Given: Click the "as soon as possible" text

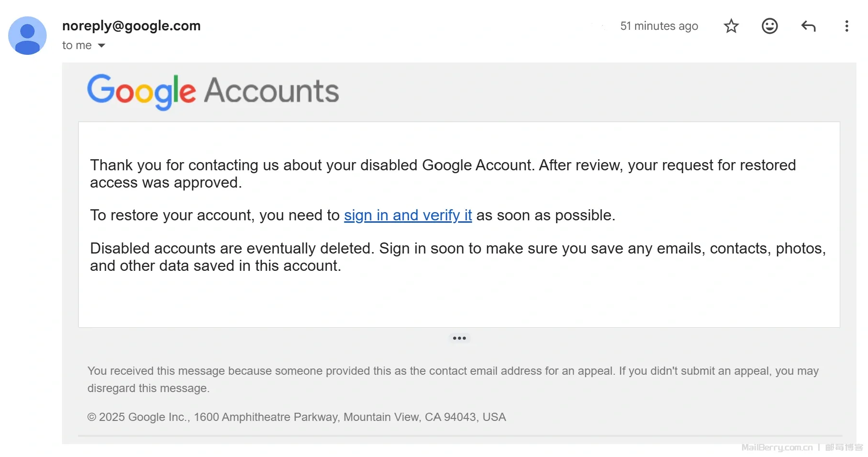Looking at the screenshot, I should (545, 215).
